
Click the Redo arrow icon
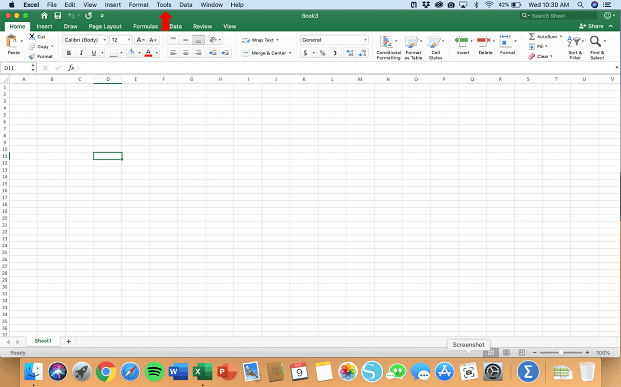88,15
